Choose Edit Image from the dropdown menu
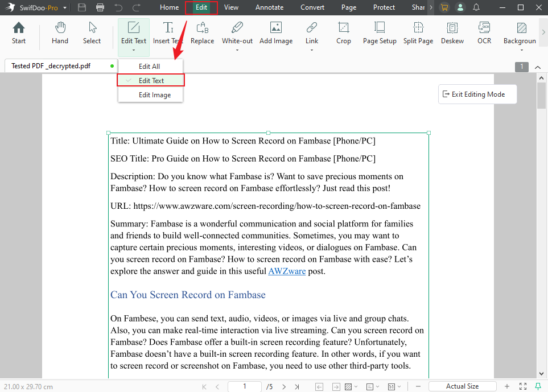Screen dimensions: 548x392 coord(154,95)
